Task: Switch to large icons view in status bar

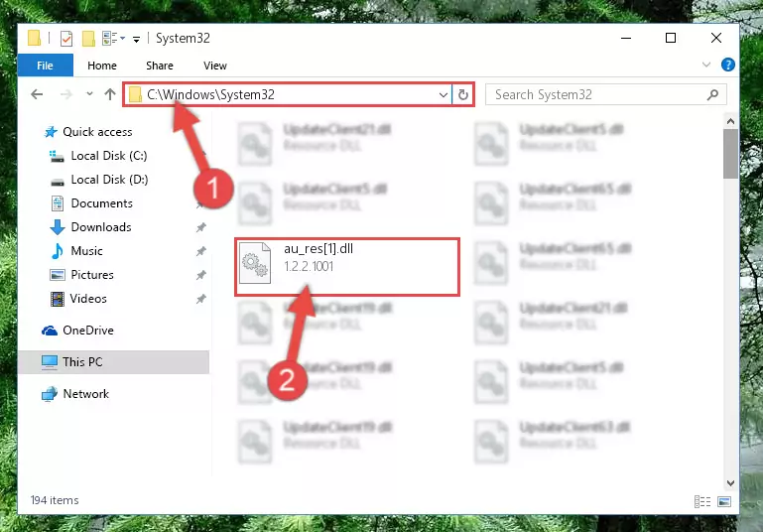Action: [x=724, y=501]
